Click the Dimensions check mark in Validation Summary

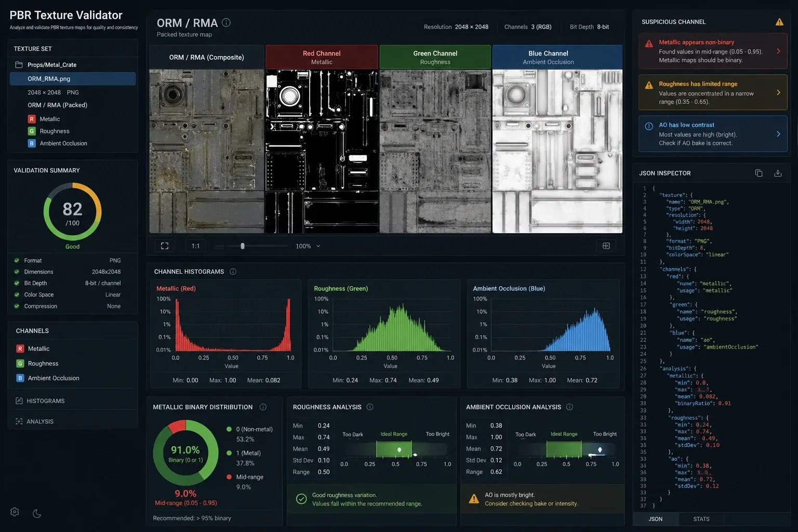point(17,272)
